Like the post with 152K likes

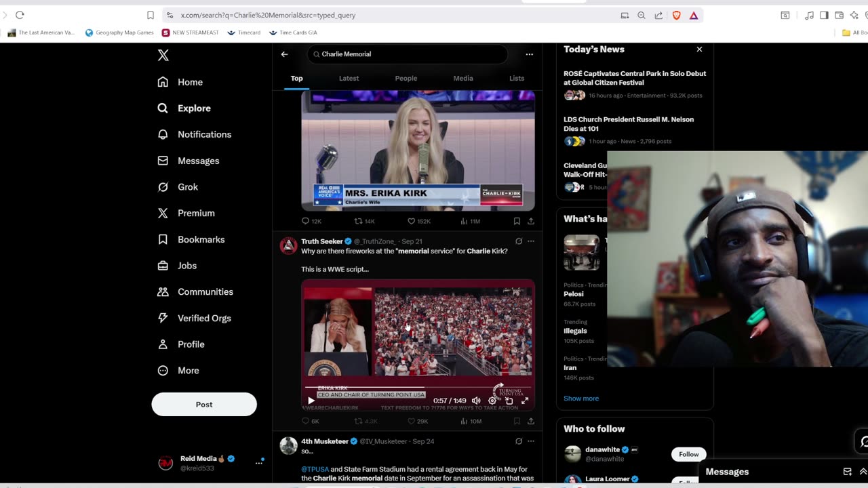point(411,221)
